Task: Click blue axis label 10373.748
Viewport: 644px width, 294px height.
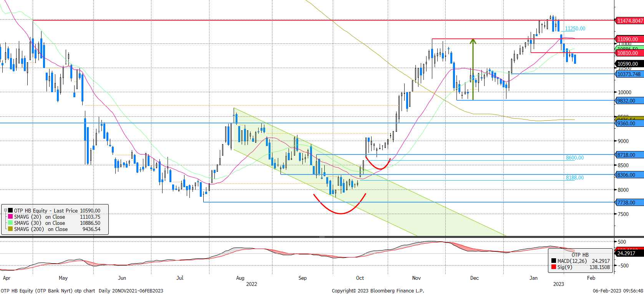Action: (630, 74)
